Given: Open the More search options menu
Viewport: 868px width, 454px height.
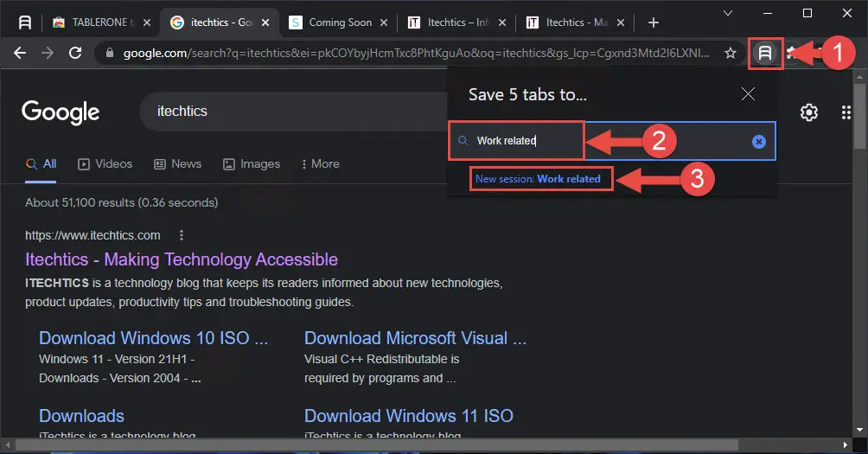Looking at the screenshot, I should [x=321, y=164].
